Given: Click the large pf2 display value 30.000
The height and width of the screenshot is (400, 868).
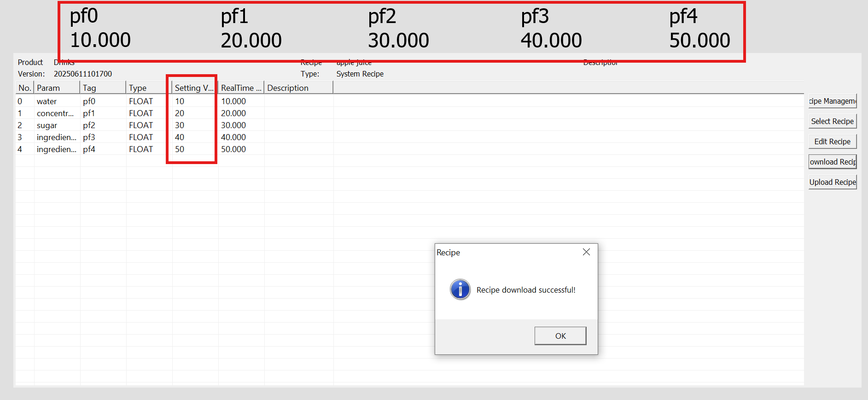Looking at the screenshot, I should [x=398, y=40].
